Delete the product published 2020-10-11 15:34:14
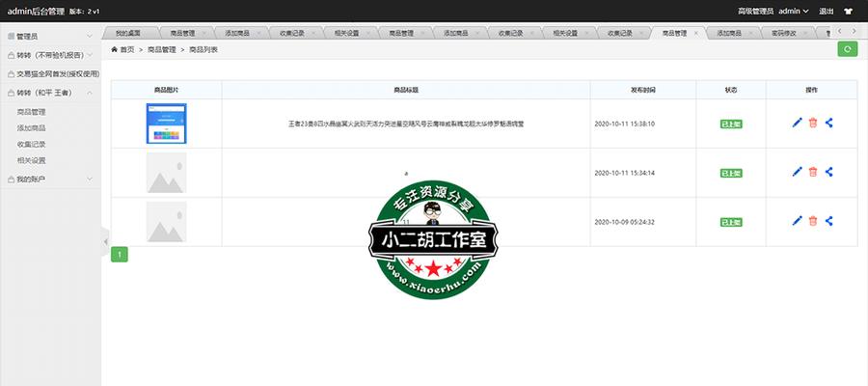 tap(813, 172)
